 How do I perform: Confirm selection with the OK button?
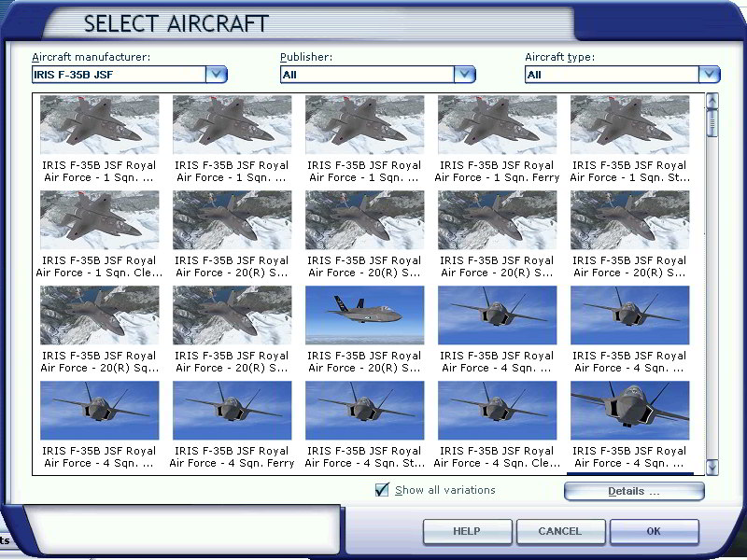tap(653, 531)
